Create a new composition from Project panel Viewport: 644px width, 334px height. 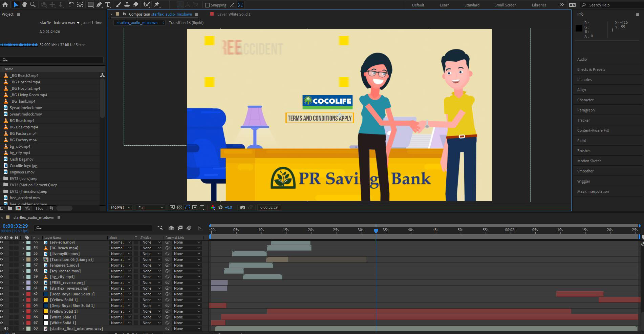(18, 208)
